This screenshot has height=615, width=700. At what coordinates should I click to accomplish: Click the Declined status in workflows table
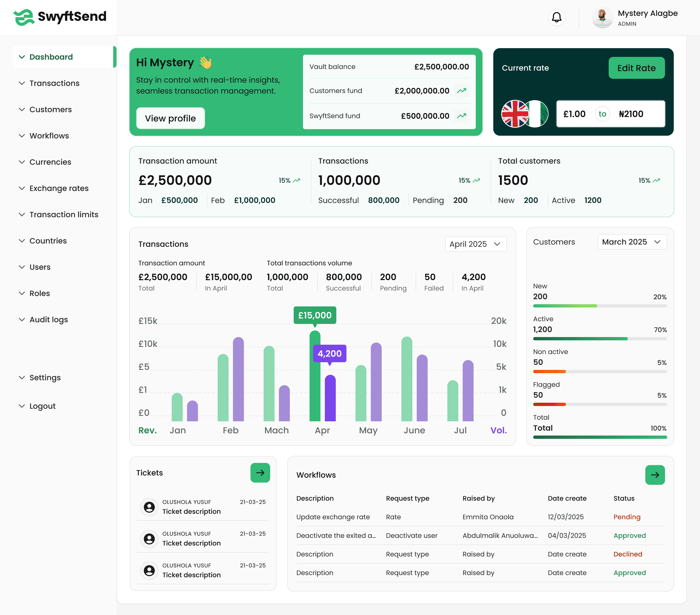click(628, 554)
